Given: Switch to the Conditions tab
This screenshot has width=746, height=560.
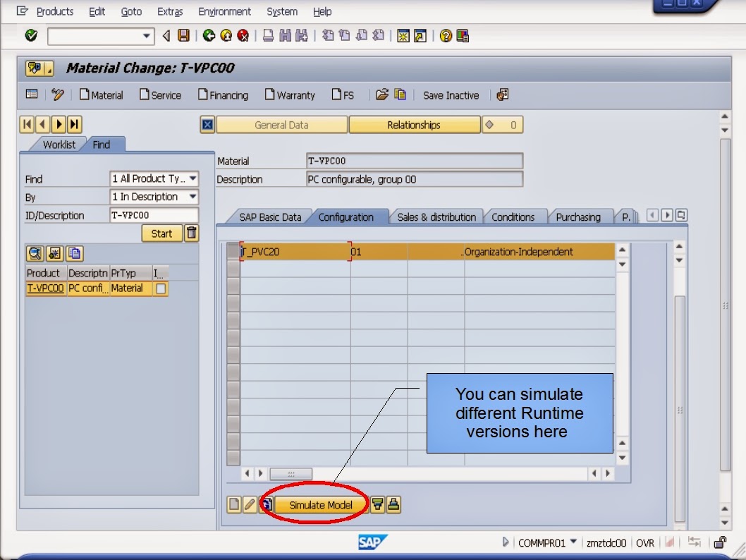Looking at the screenshot, I should click(515, 217).
